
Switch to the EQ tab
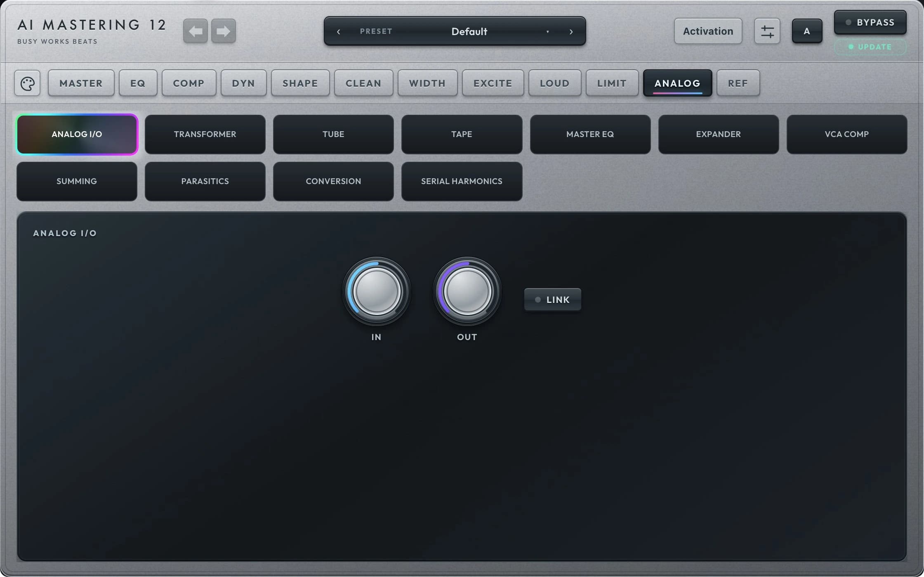coord(138,83)
